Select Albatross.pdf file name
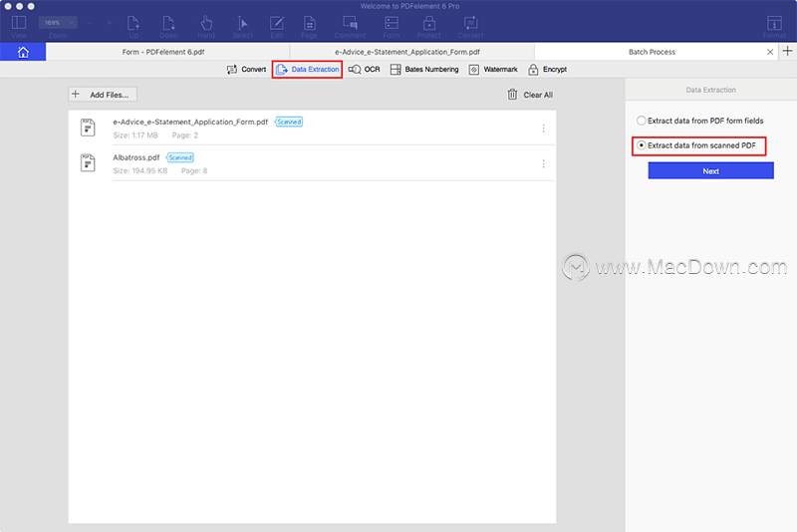 tap(136, 157)
